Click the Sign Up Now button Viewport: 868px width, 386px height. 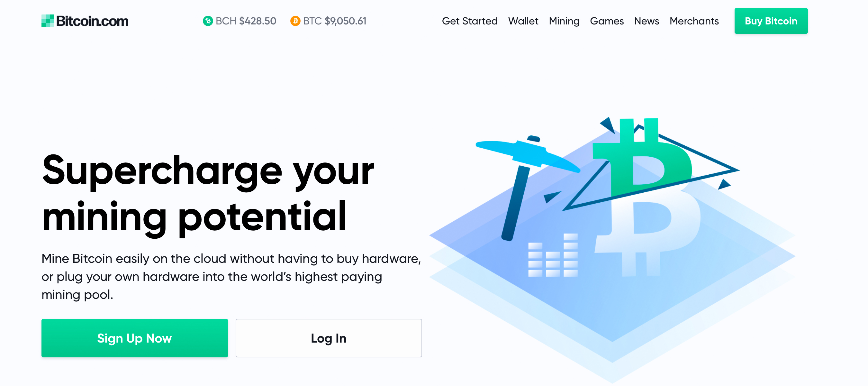(x=135, y=337)
